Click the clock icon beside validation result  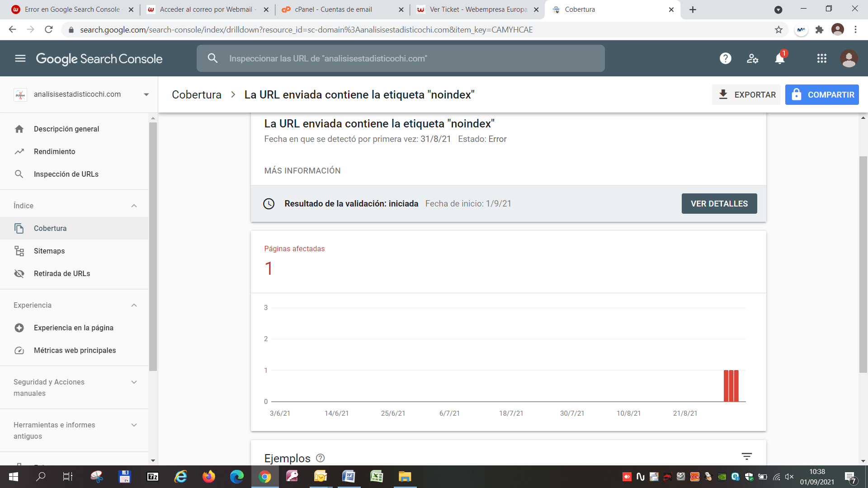point(269,204)
